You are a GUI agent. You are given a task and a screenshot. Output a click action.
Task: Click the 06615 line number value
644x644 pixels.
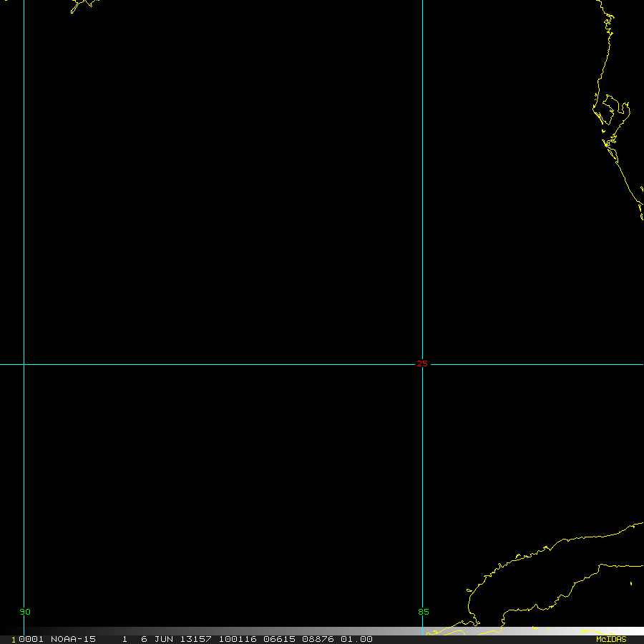(279, 639)
